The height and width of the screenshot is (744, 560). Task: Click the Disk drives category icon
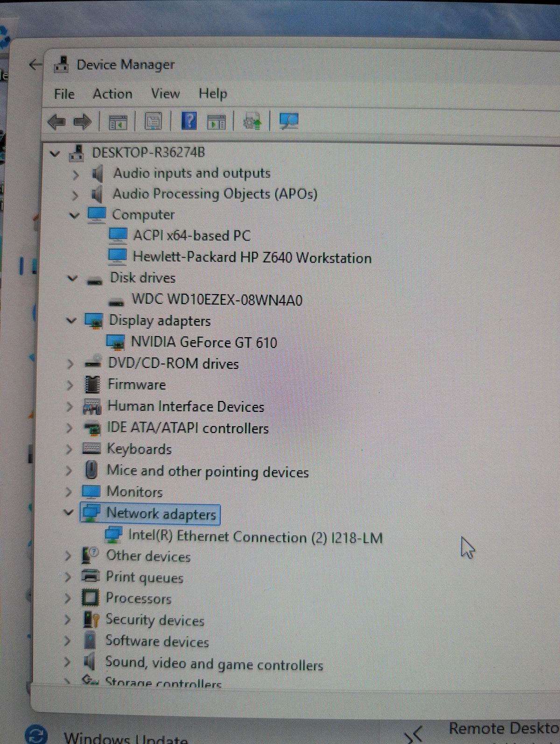coord(95,280)
